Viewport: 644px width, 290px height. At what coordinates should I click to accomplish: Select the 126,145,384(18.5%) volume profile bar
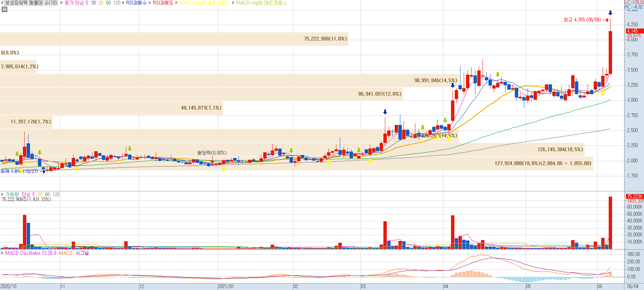pyautogui.click(x=292, y=150)
